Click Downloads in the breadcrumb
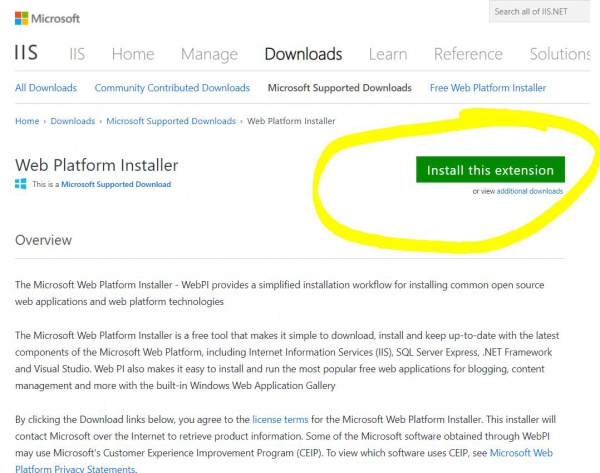 click(x=73, y=121)
